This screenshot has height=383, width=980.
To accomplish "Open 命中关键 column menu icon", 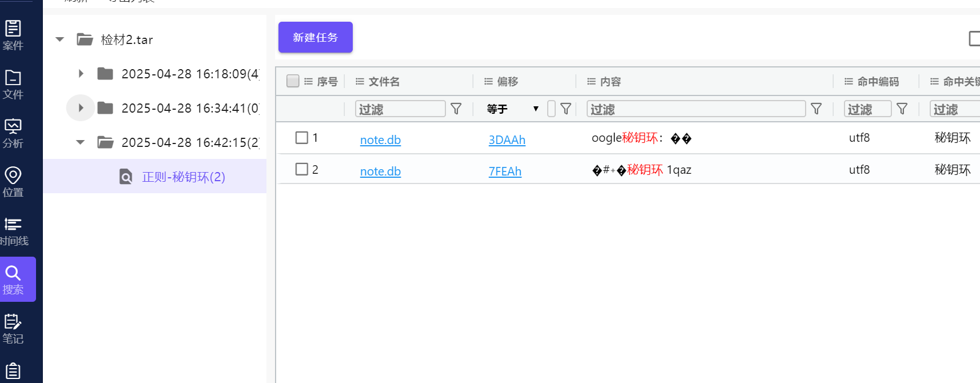I will [x=935, y=82].
